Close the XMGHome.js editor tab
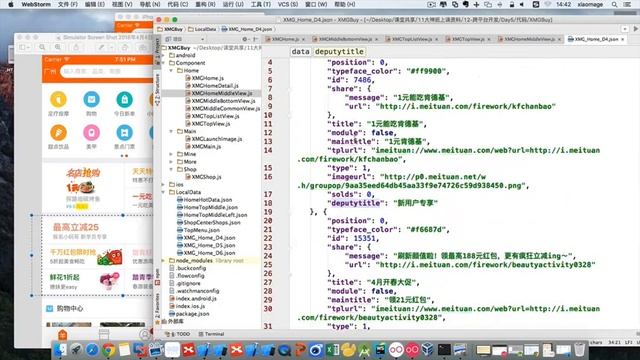This screenshot has height=360, width=640. (x=303, y=40)
